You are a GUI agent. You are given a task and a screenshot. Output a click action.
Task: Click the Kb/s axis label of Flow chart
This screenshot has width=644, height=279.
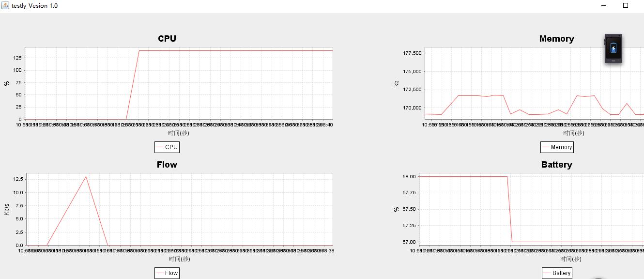pyautogui.click(x=7, y=209)
